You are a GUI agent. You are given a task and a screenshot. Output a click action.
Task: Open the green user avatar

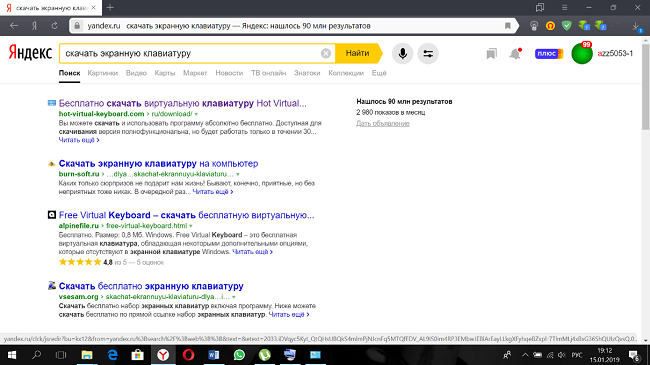pos(582,54)
